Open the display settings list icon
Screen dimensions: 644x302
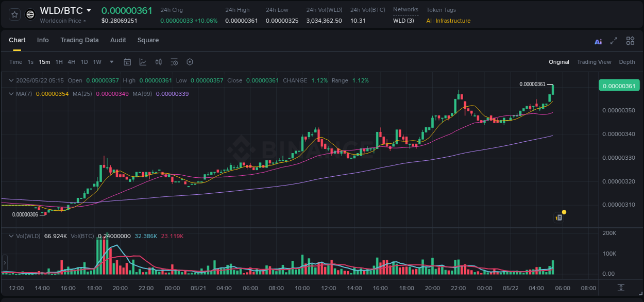[x=174, y=62]
